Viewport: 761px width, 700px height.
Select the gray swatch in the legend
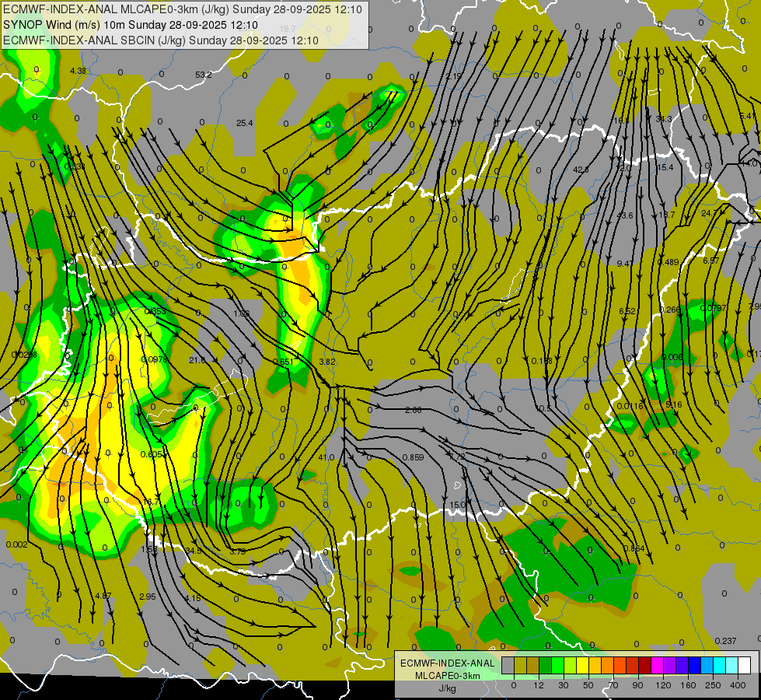pos(508,664)
